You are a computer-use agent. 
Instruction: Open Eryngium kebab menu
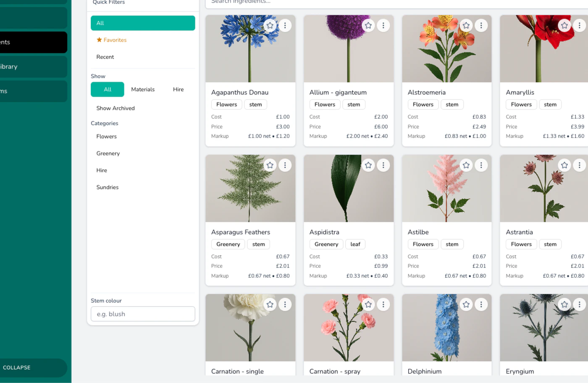[580, 305]
